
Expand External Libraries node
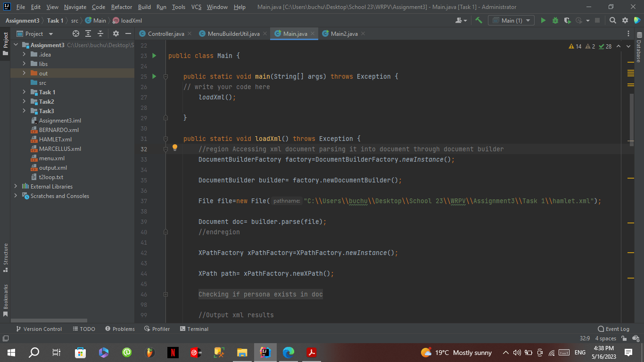point(16,187)
